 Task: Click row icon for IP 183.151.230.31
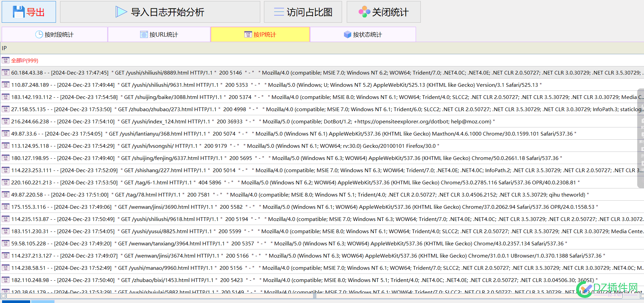click(x=5, y=231)
